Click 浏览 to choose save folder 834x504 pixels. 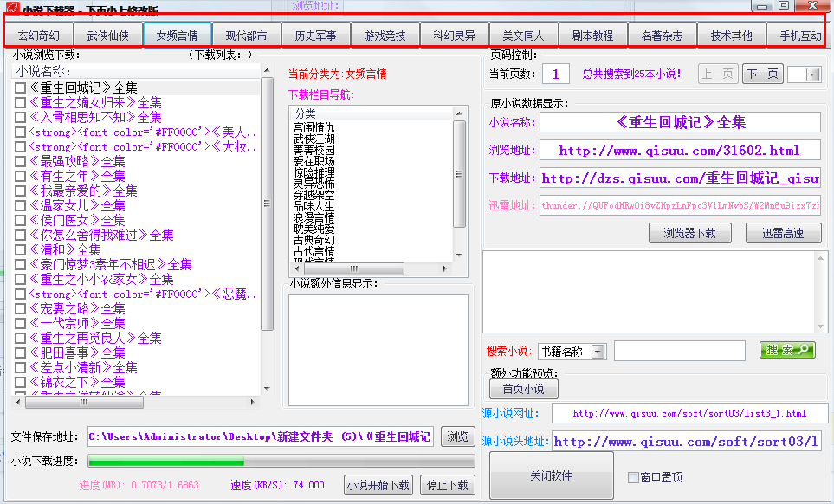pos(457,436)
